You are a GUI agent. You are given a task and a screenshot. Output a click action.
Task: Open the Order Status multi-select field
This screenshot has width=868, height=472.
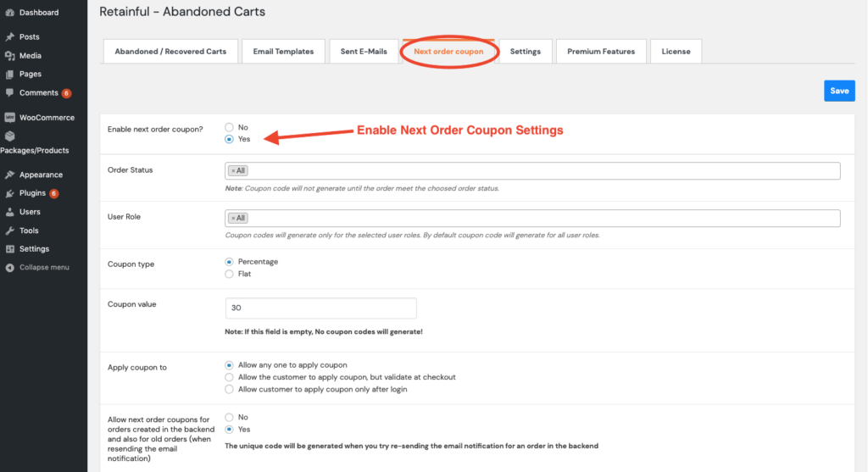pyautogui.click(x=532, y=171)
